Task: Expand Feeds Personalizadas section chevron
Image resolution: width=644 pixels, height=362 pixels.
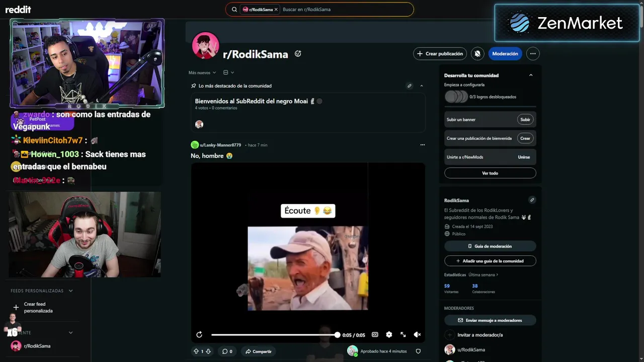Action: click(71, 291)
